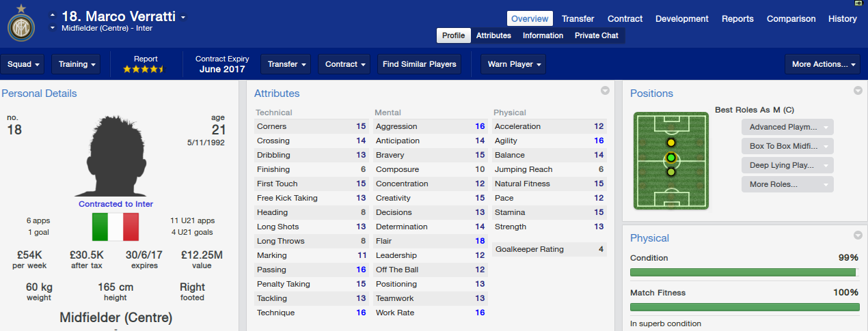Click the Italian flag icon

click(x=116, y=227)
